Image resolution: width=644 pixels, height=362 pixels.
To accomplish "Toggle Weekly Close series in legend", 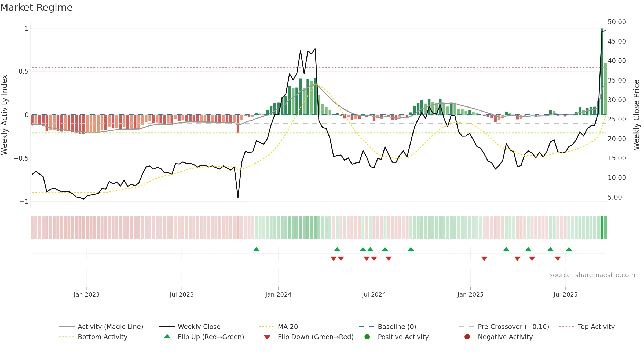I will (x=190, y=327).
